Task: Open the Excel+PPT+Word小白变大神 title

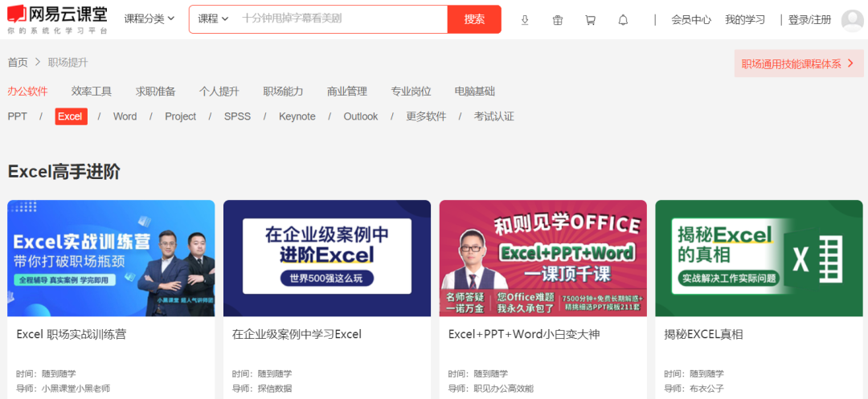Action: tap(524, 334)
